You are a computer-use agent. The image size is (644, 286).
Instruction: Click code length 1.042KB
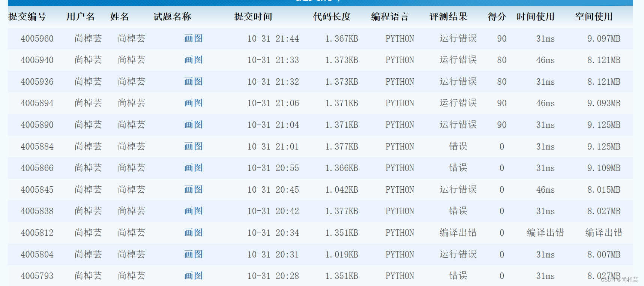tap(342, 190)
